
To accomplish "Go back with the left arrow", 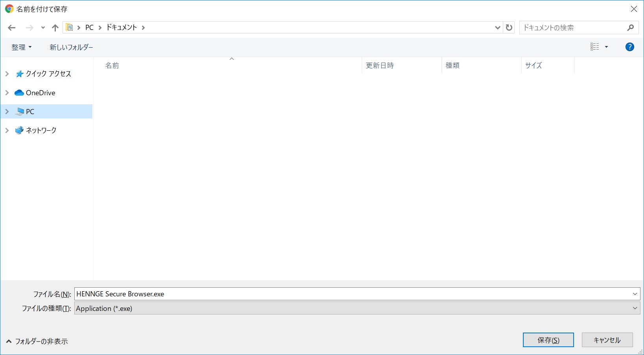I will pos(11,28).
